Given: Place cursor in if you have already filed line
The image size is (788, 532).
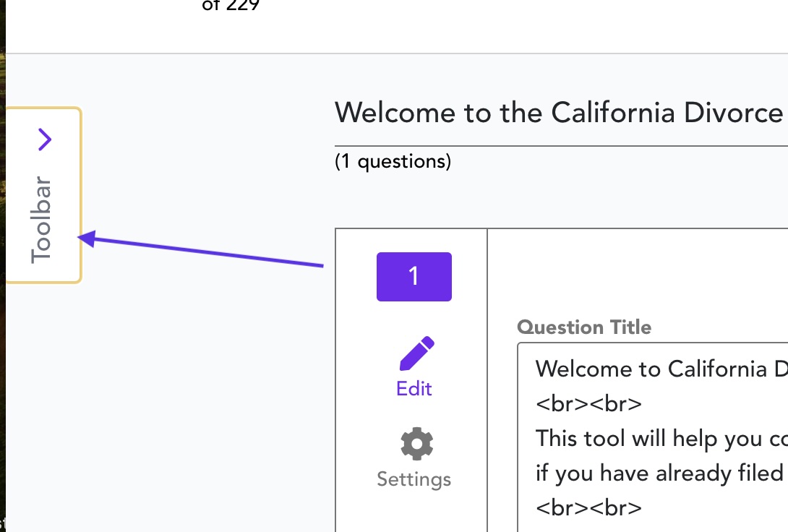Looking at the screenshot, I should point(661,473).
